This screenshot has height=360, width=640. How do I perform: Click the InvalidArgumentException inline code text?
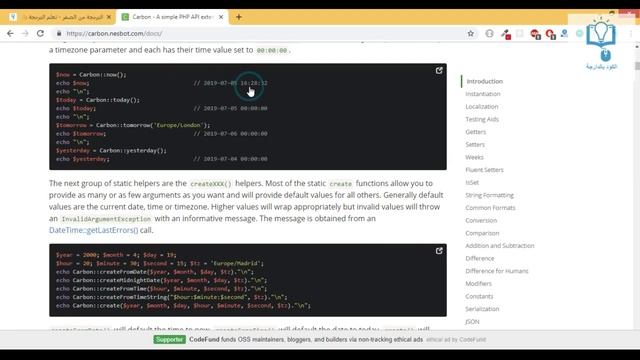pos(106,219)
